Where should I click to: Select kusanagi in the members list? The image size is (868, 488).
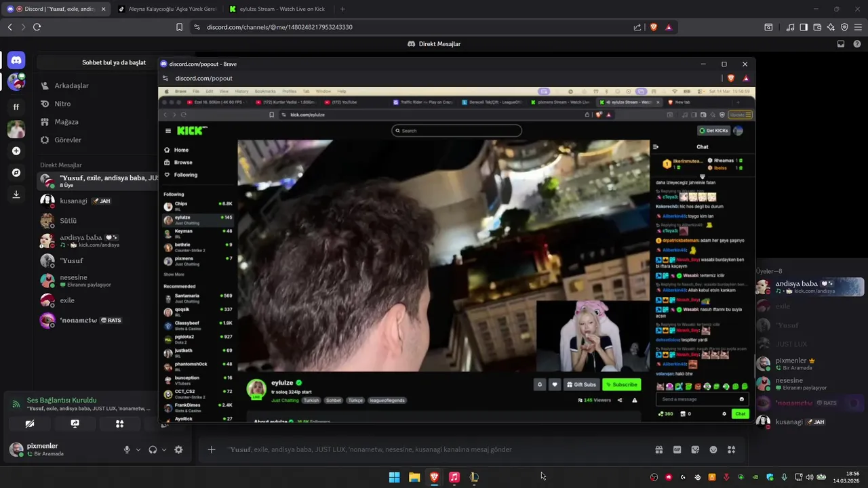[810, 422]
